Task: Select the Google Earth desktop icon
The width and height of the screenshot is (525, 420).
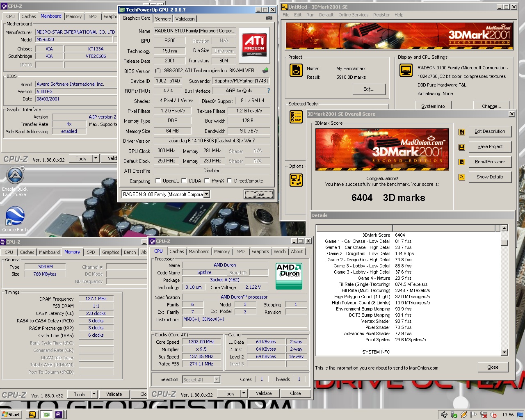Action: click(15, 219)
